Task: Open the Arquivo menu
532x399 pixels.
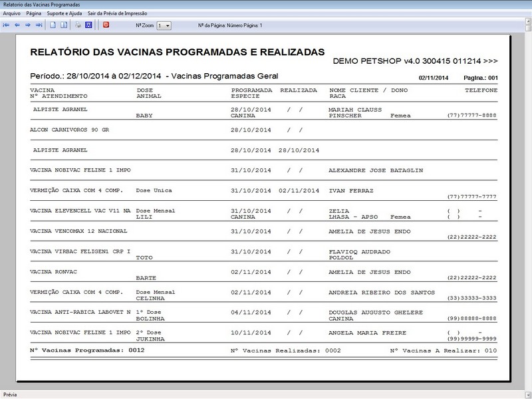Action: pyautogui.click(x=12, y=13)
